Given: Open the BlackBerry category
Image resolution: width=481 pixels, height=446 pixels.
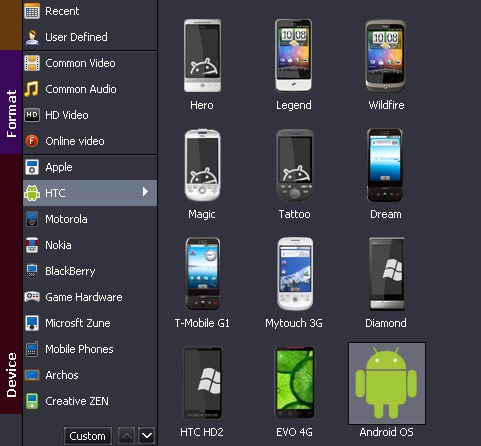Looking at the screenshot, I should pos(90,271).
